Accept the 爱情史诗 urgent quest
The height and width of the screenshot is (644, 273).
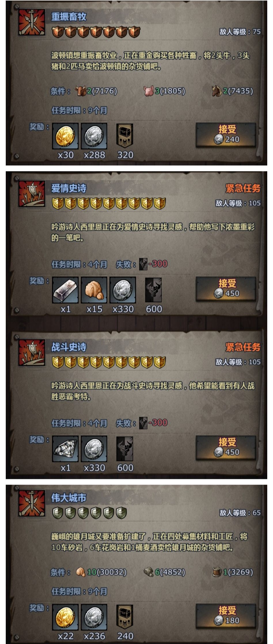point(226,289)
